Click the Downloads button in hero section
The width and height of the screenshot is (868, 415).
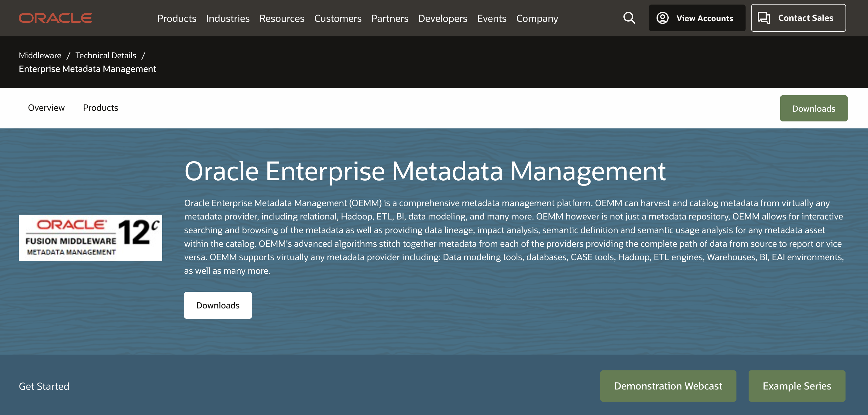(x=218, y=305)
